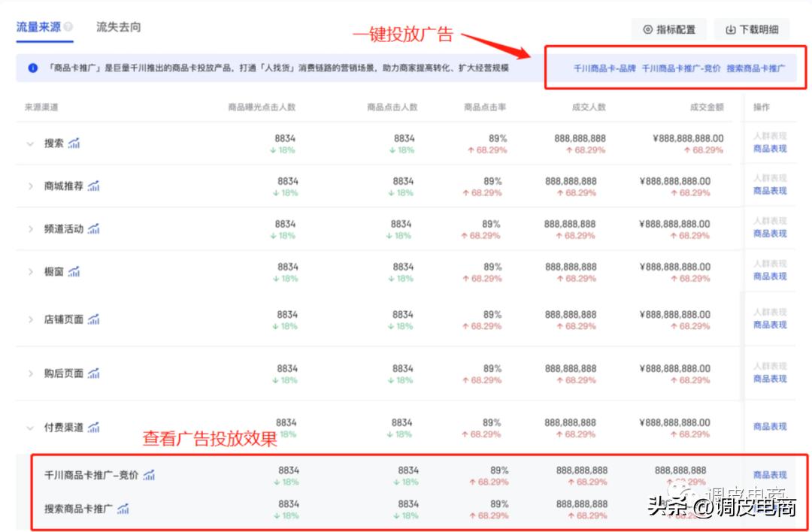This screenshot has width=812, height=532.
Task: Open 商品表现 for the 店铺页面 row
Action: tap(770, 325)
